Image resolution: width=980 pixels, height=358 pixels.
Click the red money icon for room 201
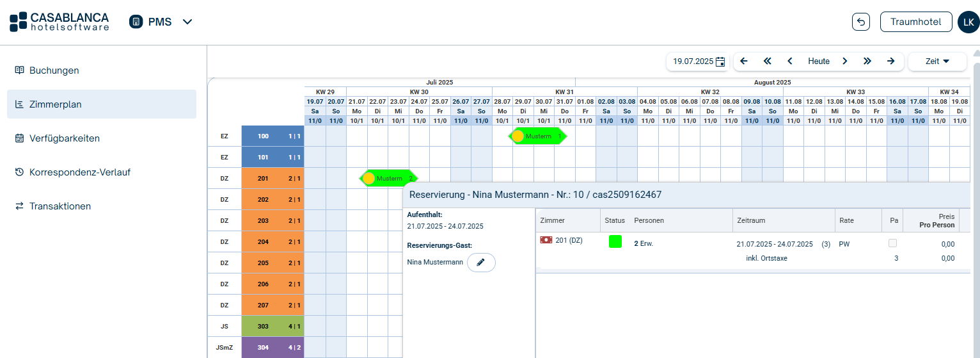click(x=546, y=240)
